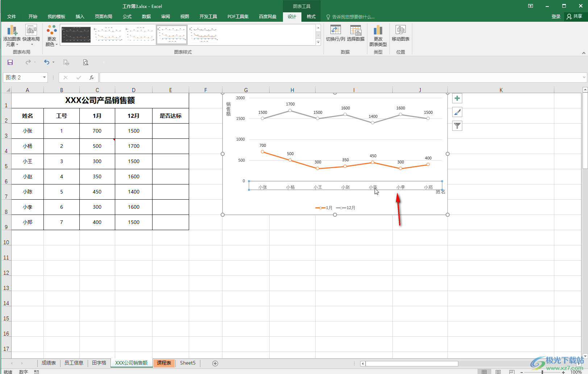Viewport: 588px width, 374px height.
Task: Select the 12月 legend entry
Action: pyautogui.click(x=346, y=208)
